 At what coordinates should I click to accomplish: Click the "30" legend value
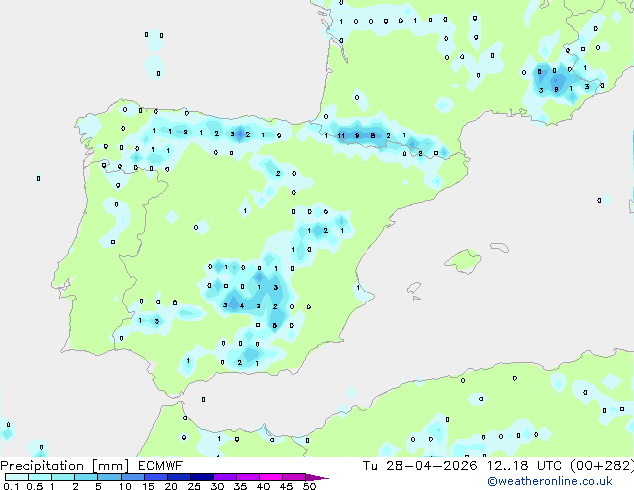coord(217,486)
